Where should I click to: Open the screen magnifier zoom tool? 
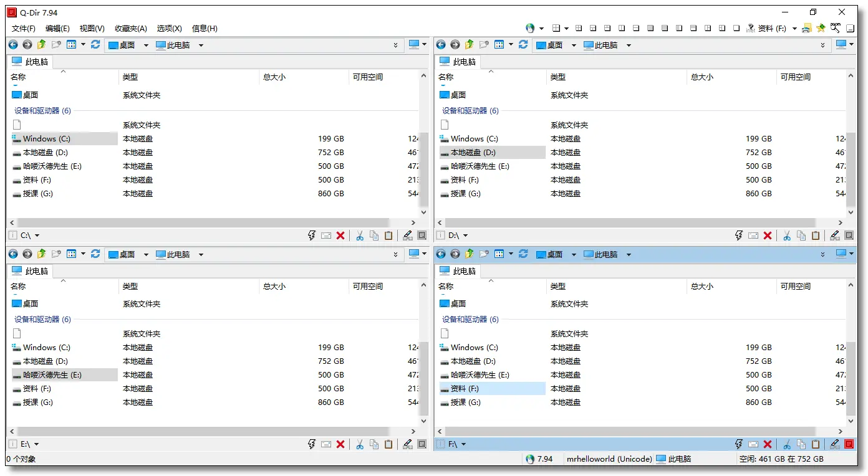(836, 27)
